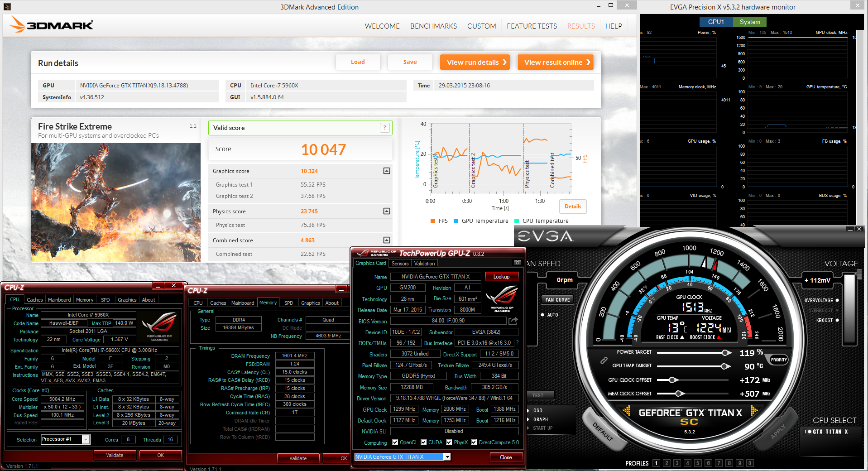Image resolution: width=868 pixels, height=471 pixels.
Task: Click the ROG logo in CPU-Z processor tab
Action: [159, 326]
